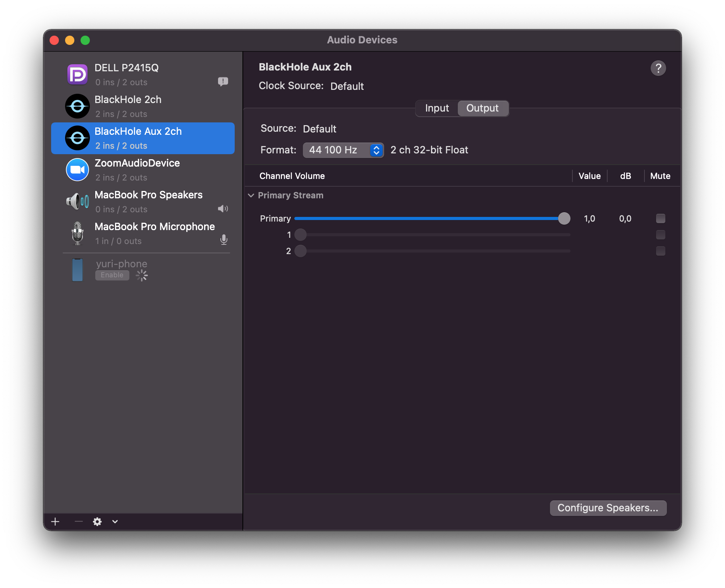This screenshot has width=725, height=588.
Task: Switch to the Output tab
Action: 483,108
